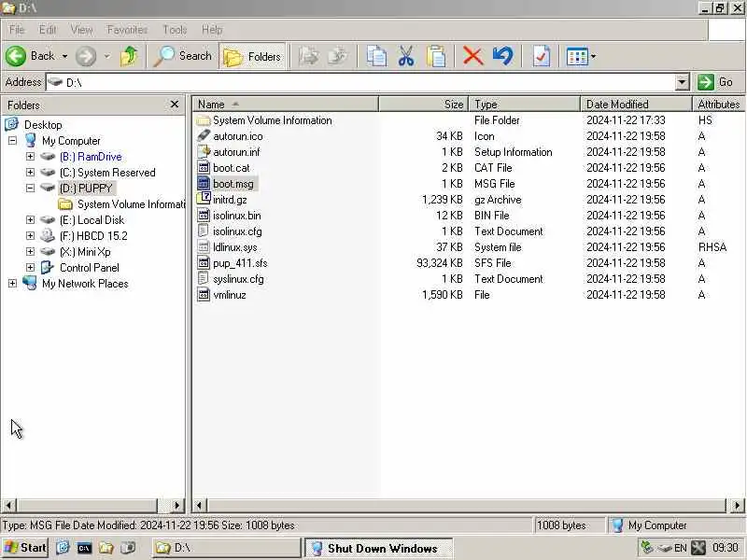Screen dimensions: 747x560
Task: Open Command Prompt from quick launch
Action: tap(84, 548)
